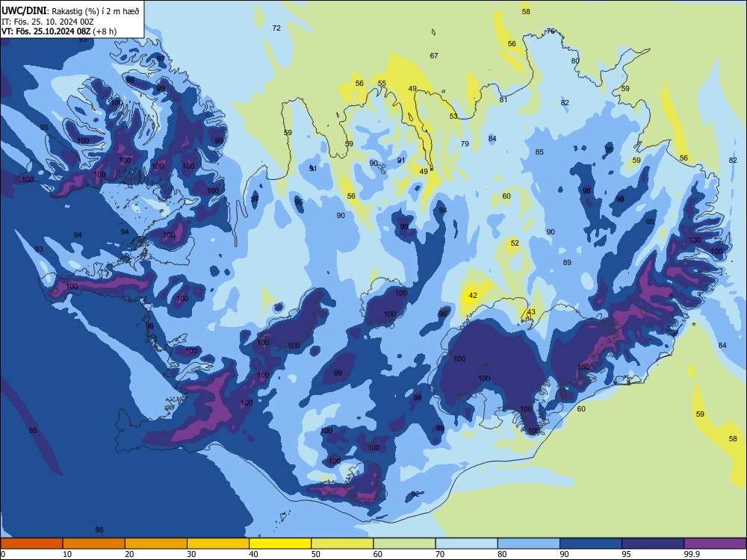Viewport: 747px width, 560px height.
Task: Click the 'IT: Fös. 25. 10. 2024 00Z' line
Action: (x=48, y=22)
